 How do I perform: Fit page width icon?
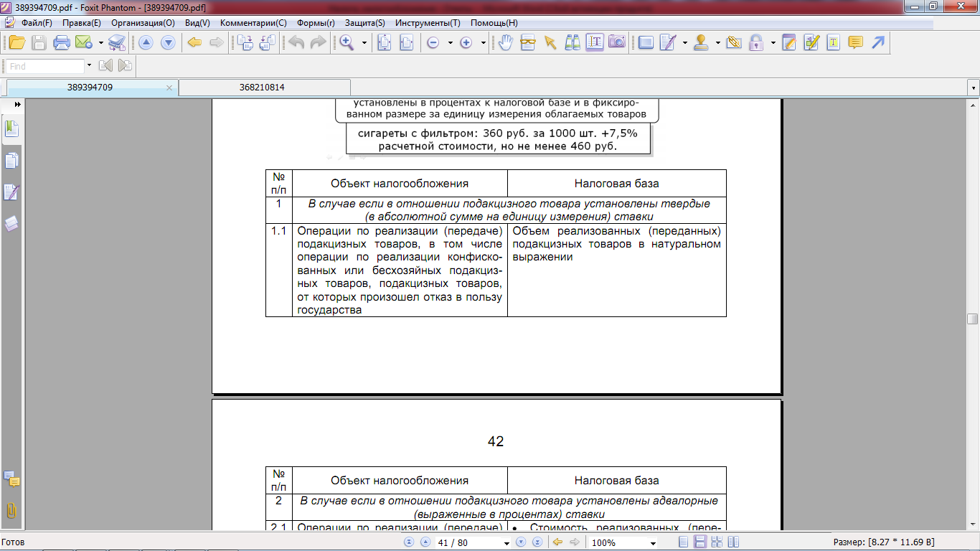click(406, 42)
